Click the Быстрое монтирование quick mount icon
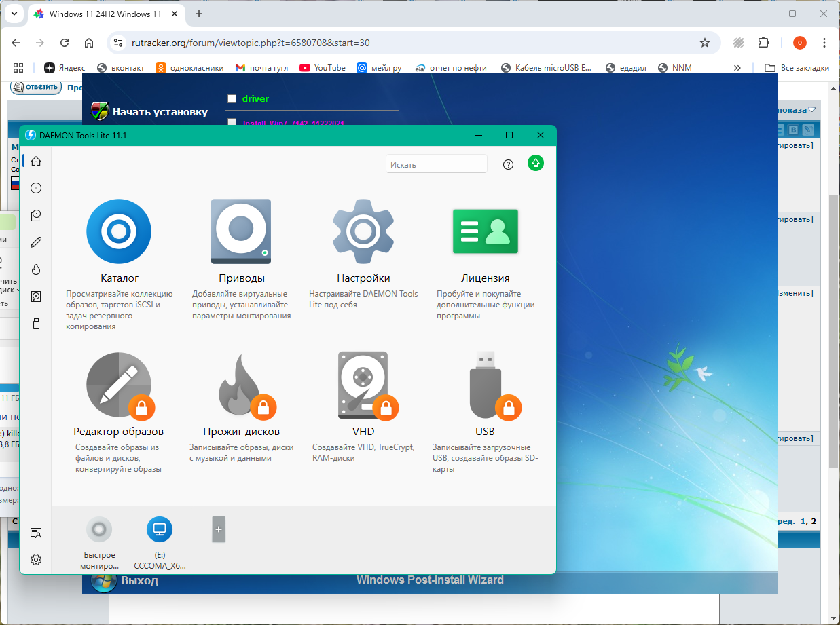The width and height of the screenshot is (840, 625). pos(99,529)
